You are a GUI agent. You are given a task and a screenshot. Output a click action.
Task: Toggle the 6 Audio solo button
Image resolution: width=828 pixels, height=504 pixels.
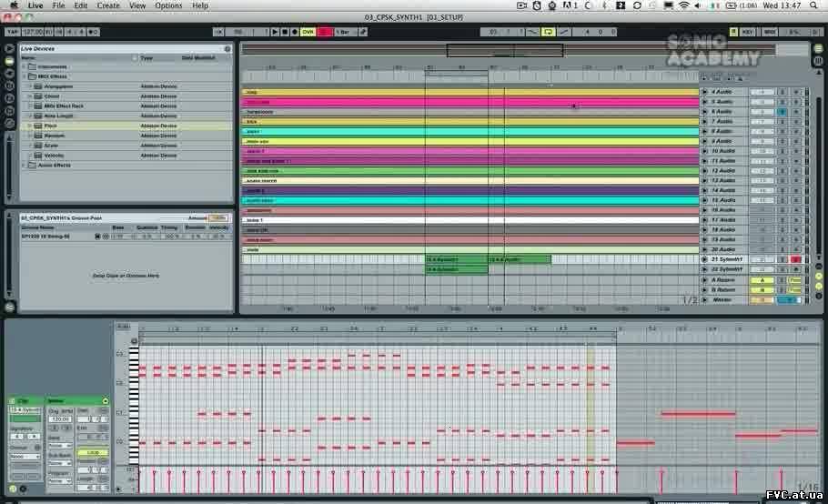tap(783, 112)
